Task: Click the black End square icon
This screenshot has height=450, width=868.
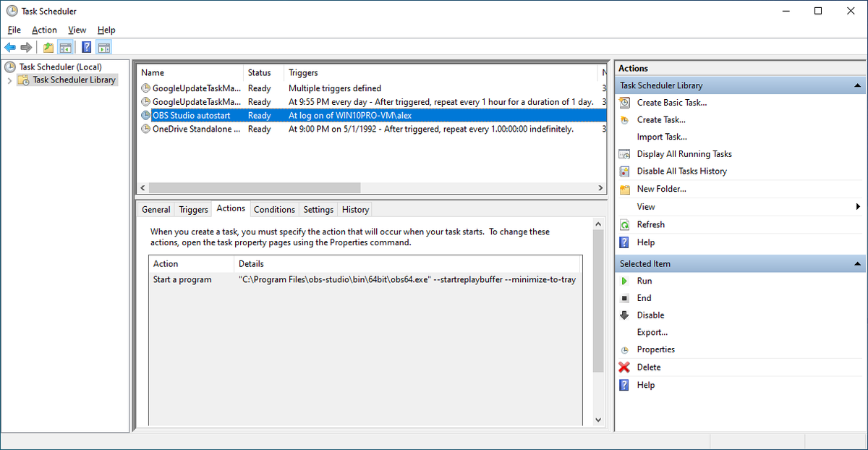Action: [x=625, y=298]
